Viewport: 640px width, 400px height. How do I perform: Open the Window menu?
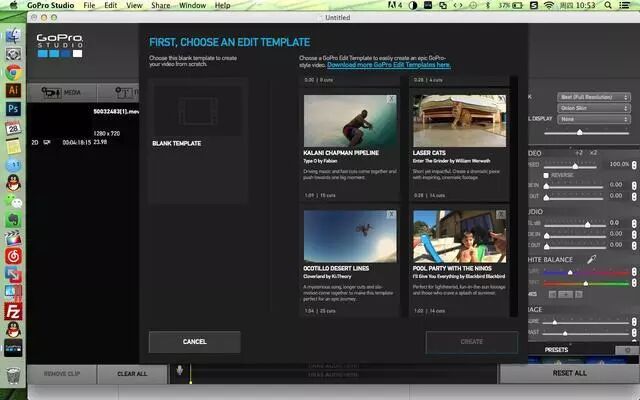coord(192,5)
